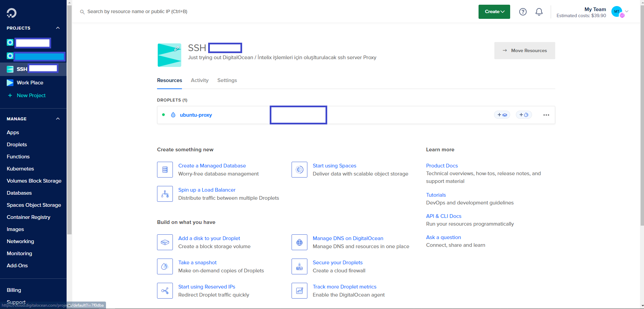Image resolution: width=644 pixels, height=309 pixels.
Task: Click the Move Resources button
Action: pos(524,51)
